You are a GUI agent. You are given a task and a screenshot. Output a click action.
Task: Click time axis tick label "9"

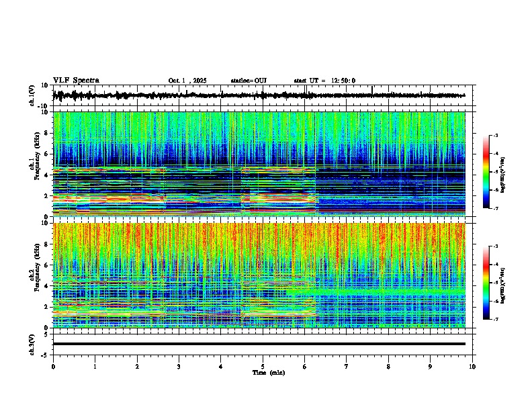pyautogui.click(x=430, y=367)
